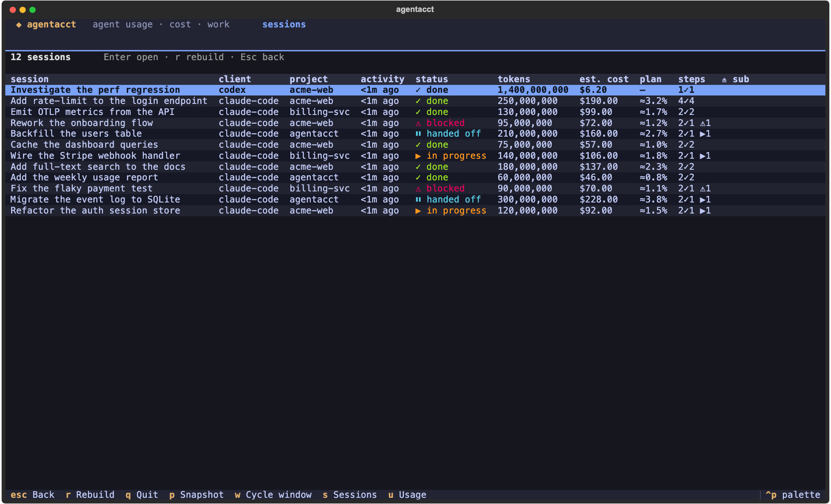Click the sub running count in Backfill the users table row
Viewport: 831px width, 504px height.
[x=705, y=134]
